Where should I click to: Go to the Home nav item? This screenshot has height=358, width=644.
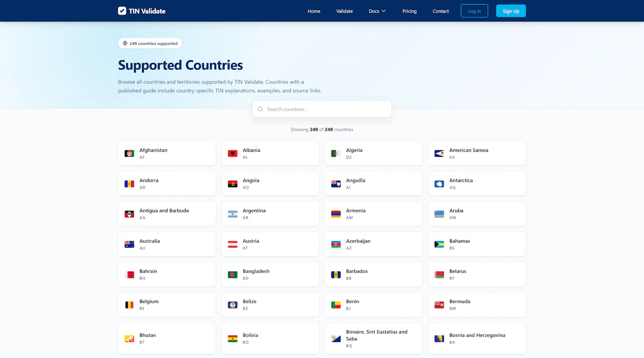click(x=314, y=11)
